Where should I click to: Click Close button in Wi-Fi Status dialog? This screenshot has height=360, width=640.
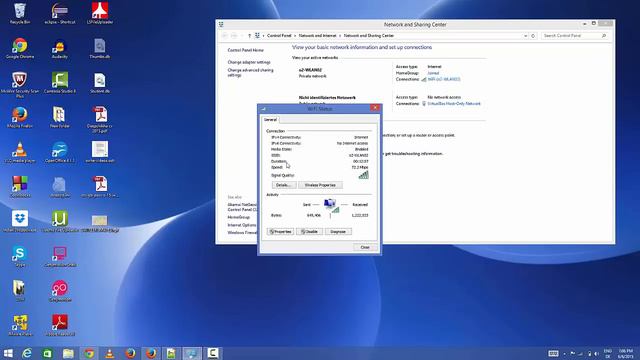(365, 247)
